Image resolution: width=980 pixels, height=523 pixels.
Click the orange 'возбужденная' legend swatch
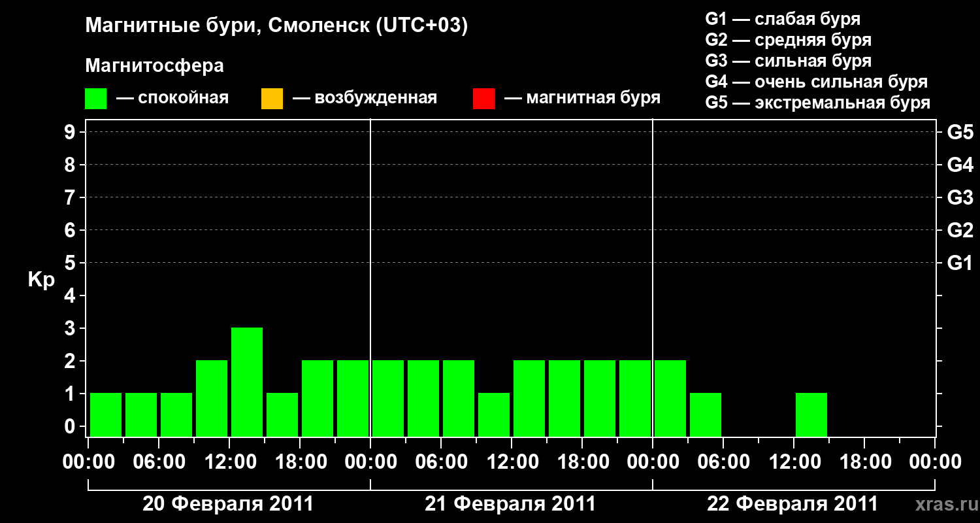(272, 99)
